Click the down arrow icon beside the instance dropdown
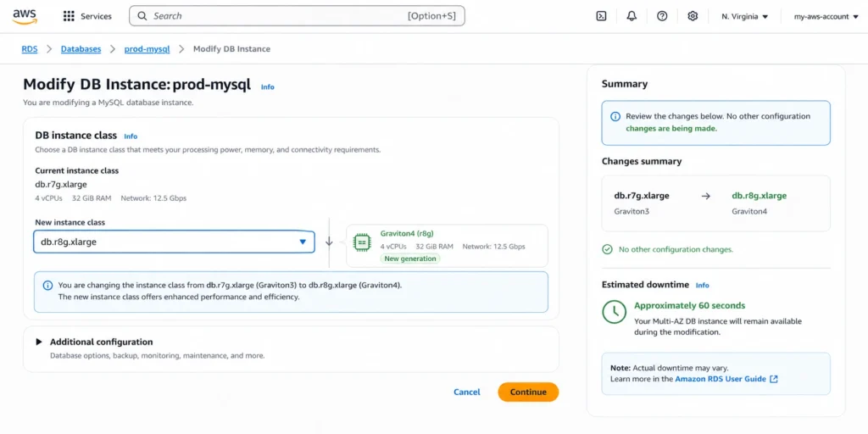The height and width of the screenshot is (434, 868). 329,242
